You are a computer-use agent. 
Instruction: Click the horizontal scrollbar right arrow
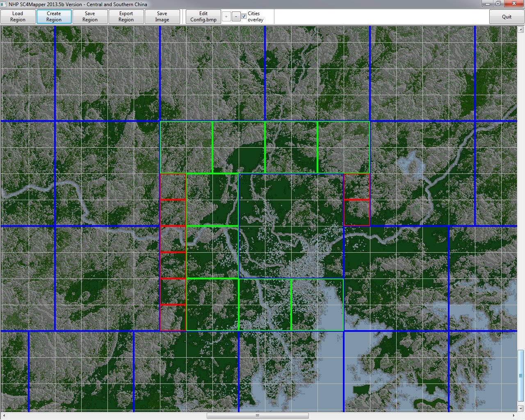(x=514, y=415)
